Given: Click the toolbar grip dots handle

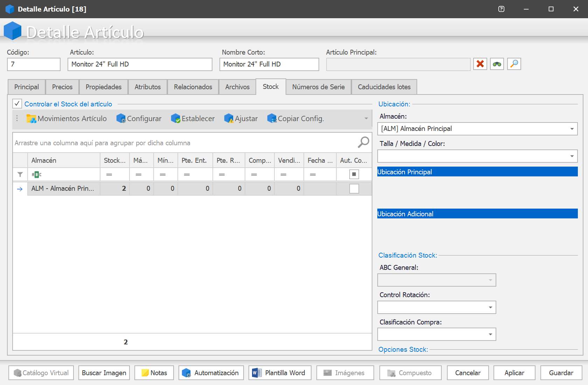Looking at the screenshot, I should (x=17, y=119).
